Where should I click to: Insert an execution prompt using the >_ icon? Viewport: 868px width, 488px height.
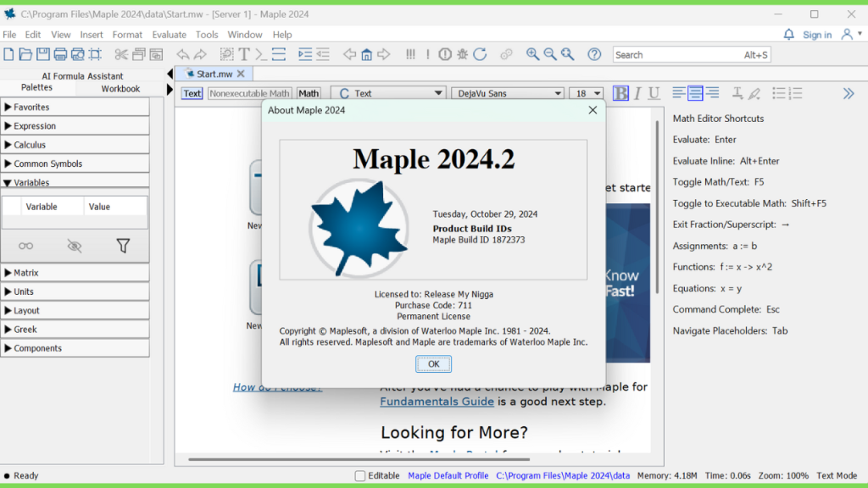[x=261, y=54]
